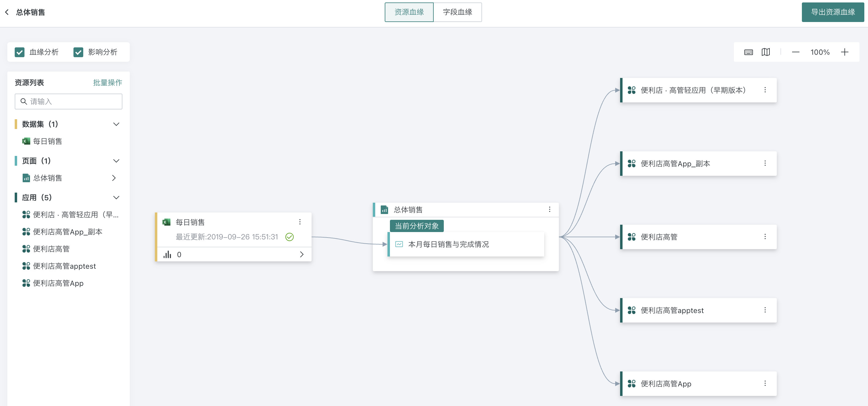This screenshot has width=868, height=406.
Task: Collapse the 应用 (5) section
Action: click(x=116, y=197)
